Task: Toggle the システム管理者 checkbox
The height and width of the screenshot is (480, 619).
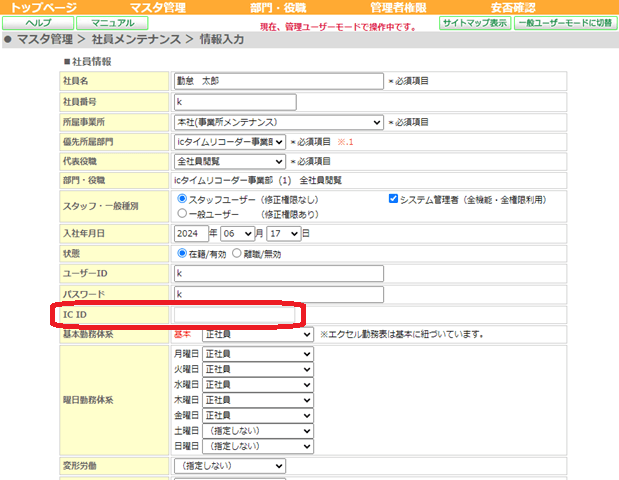Action: pyautogui.click(x=393, y=199)
